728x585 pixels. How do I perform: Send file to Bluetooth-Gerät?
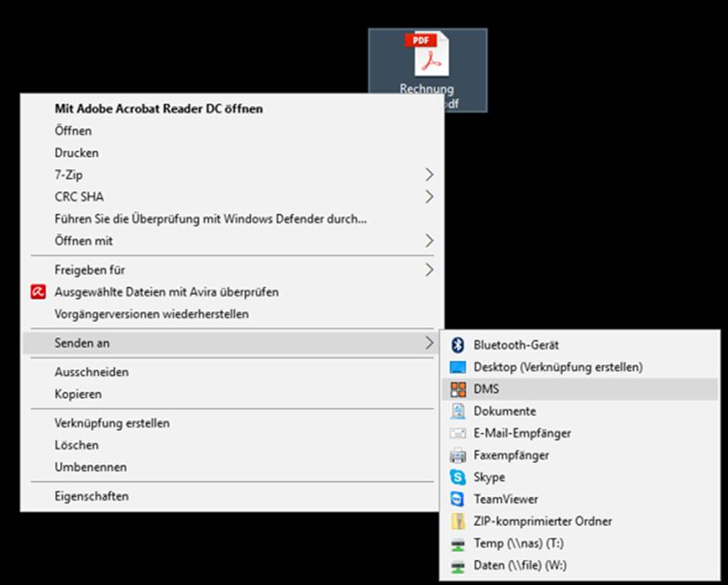pyautogui.click(x=580, y=345)
